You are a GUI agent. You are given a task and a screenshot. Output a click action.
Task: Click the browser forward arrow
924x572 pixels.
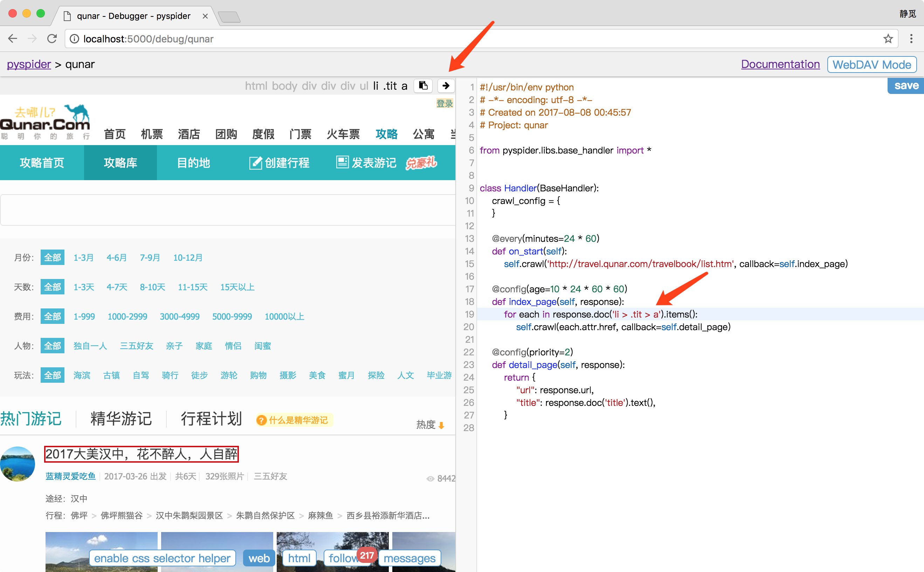32,39
